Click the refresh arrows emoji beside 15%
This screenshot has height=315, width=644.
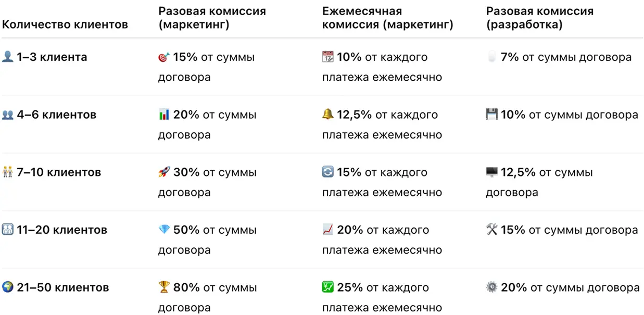pyautogui.click(x=328, y=172)
